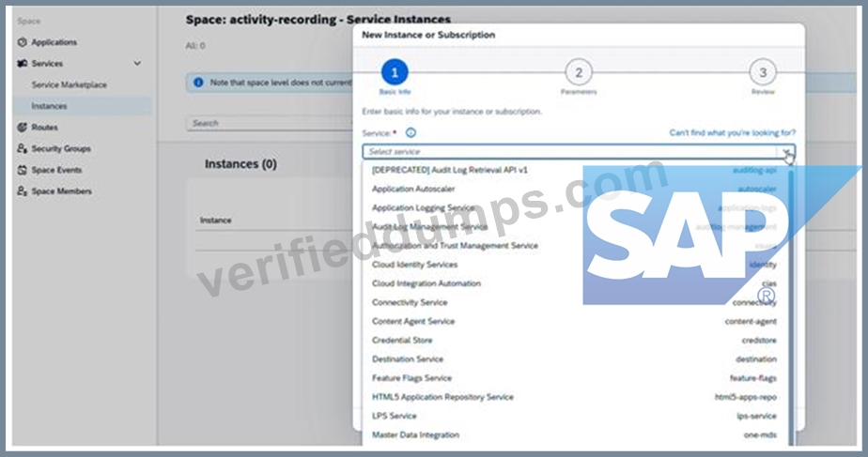The image size is (868, 457).
Task: Open Service Marketplace in sidebar
Action: tap(70, 84)
